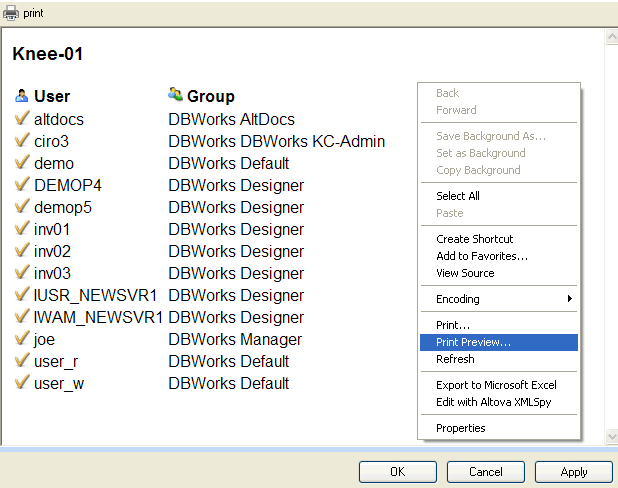The image size is (618, 488).
Task: Click the checkmark next to inv02
Action: (x=22, y=250)
